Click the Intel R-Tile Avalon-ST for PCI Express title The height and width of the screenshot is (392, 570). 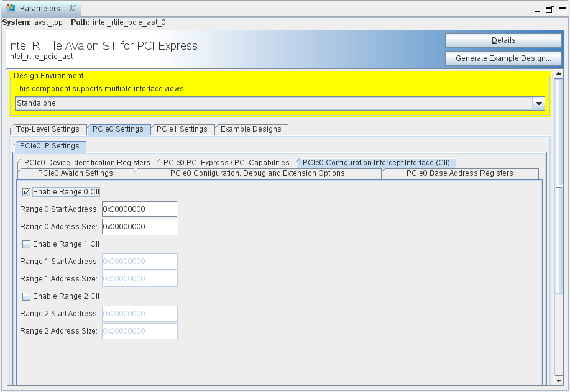click(x=103, y=46)
